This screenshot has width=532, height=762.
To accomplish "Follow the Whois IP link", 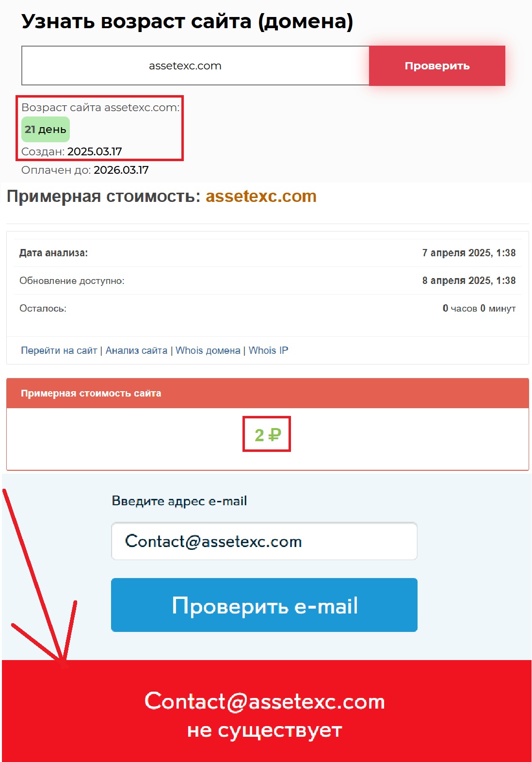I will coord(268,350).
